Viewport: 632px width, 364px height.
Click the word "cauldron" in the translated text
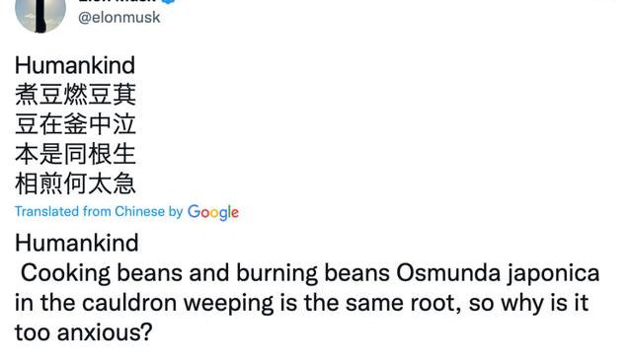click(129, 303)
